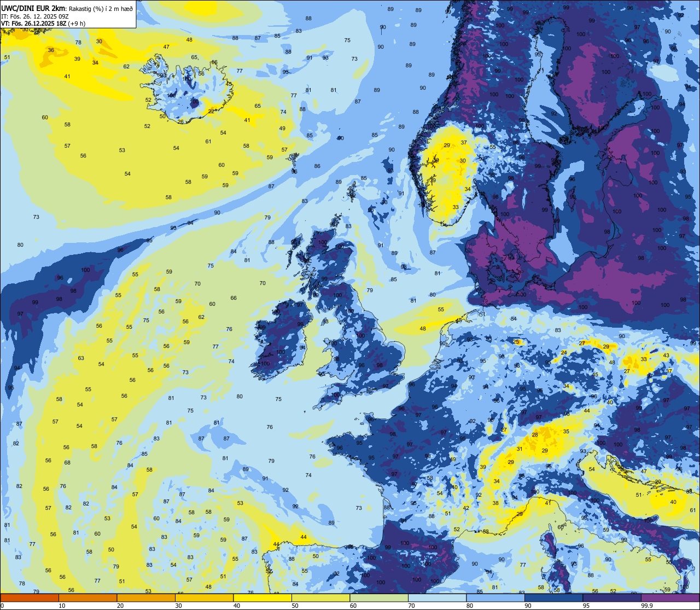Screen dimensions: 700x610
Task: Click the 'VT: Fös. 26.12.2025 18Z (+9 h)' line
Action: pos(43,24)
